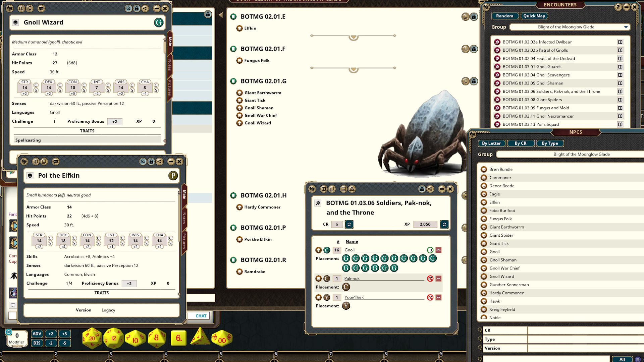Switch to Pictures tab in Poi the Elfkin
Viewport: 644px width, 362px height.
click(x=184, y=241)
